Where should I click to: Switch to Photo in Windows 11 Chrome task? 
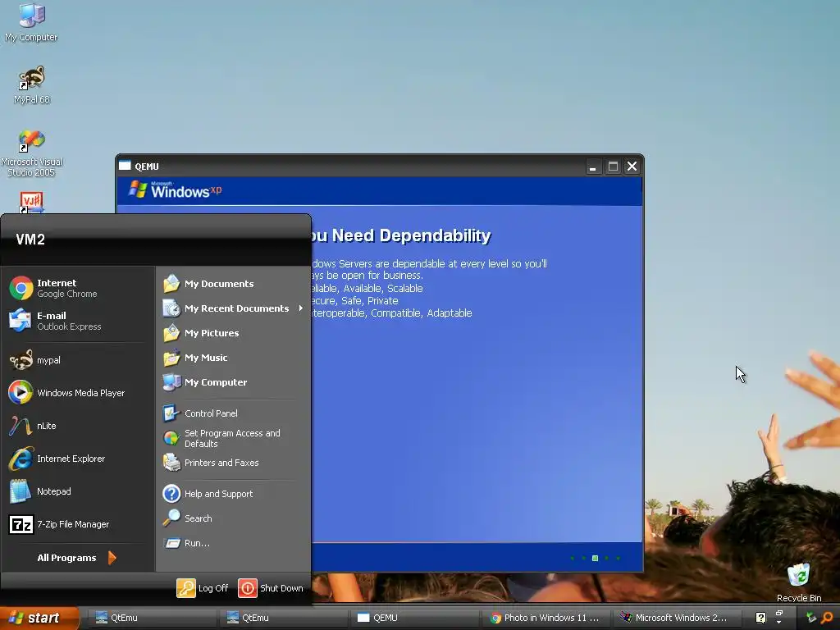tap(546, 618)
